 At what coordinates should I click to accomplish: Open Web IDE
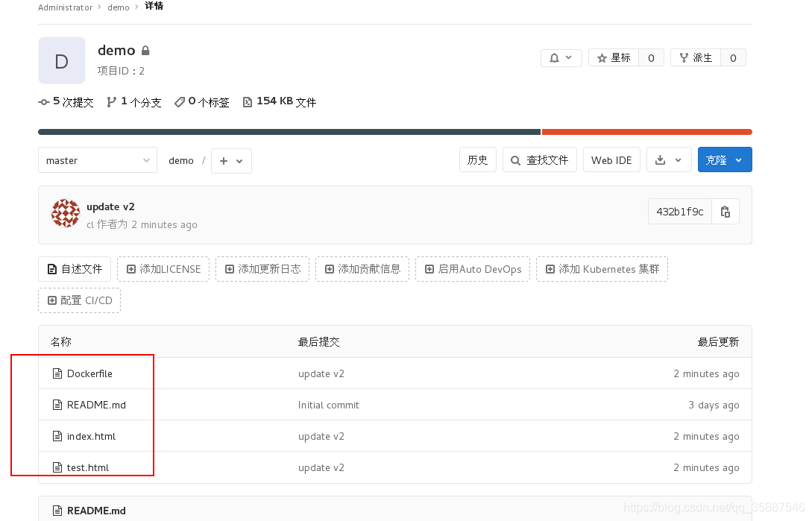(611, 160)
